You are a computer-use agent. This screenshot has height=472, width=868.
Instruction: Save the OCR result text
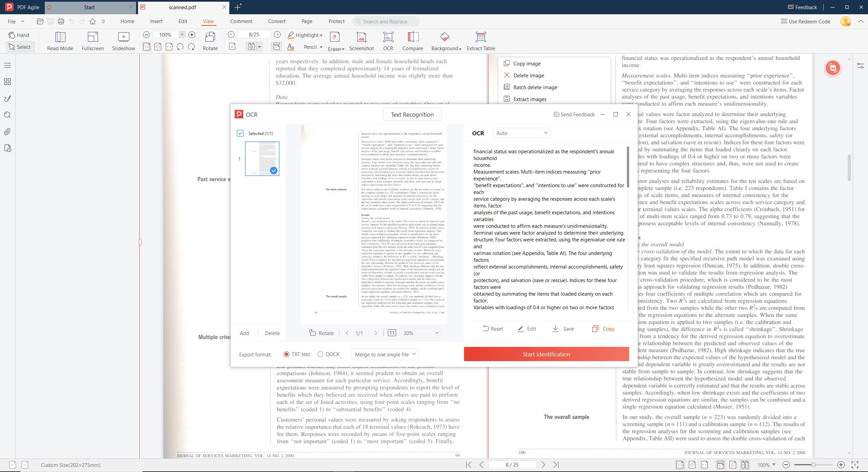(x=563, y=329)
